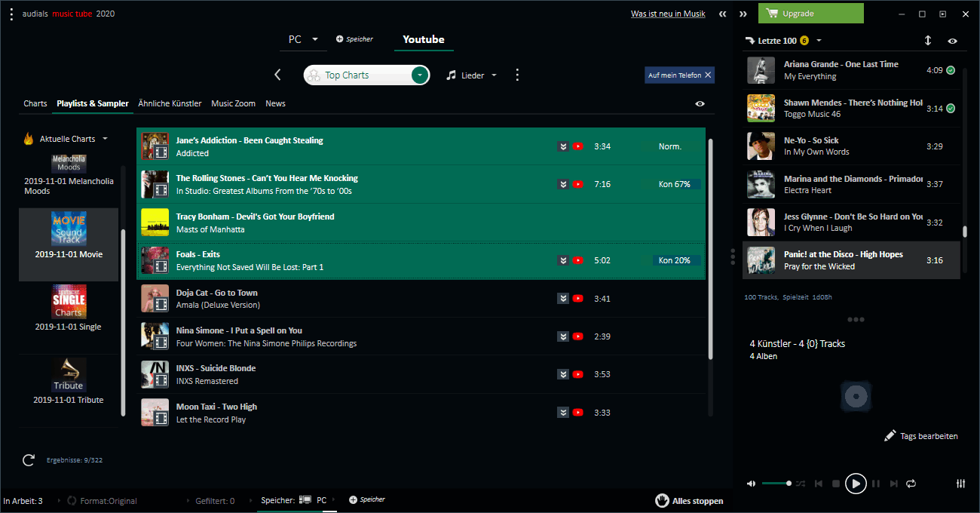
Task: Click the Was ist neu in Musik link
Action: point(668,13)
